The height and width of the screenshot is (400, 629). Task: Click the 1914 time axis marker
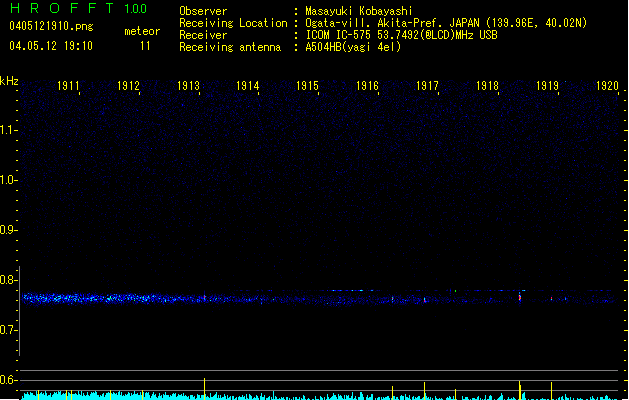pos(248,86)
